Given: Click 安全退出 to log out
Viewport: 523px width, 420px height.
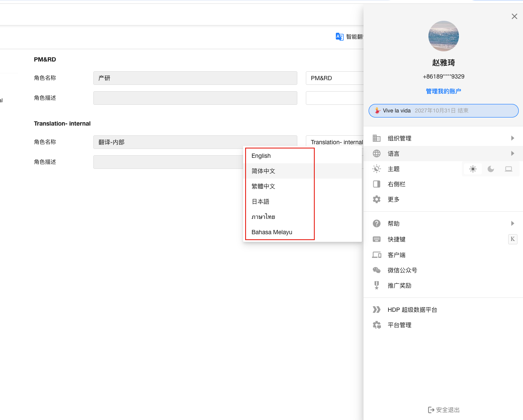Looking at the screenshot, I should [444, 410].
